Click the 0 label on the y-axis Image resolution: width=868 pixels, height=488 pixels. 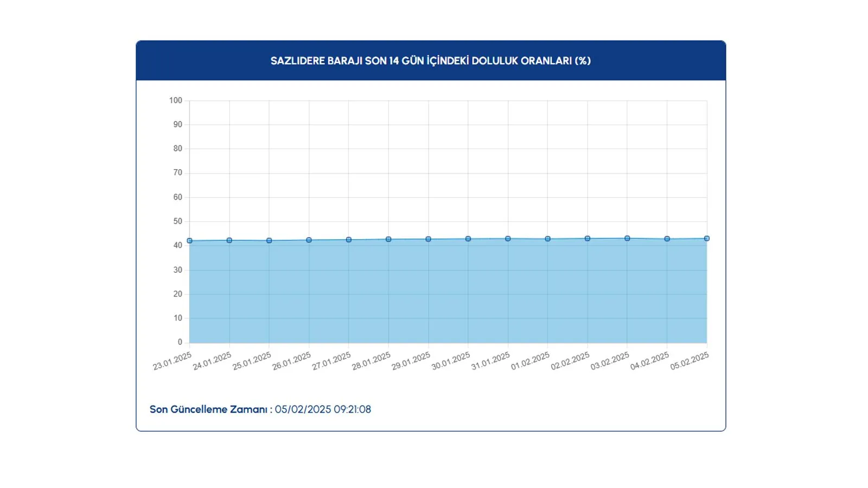tap(180, 342)
